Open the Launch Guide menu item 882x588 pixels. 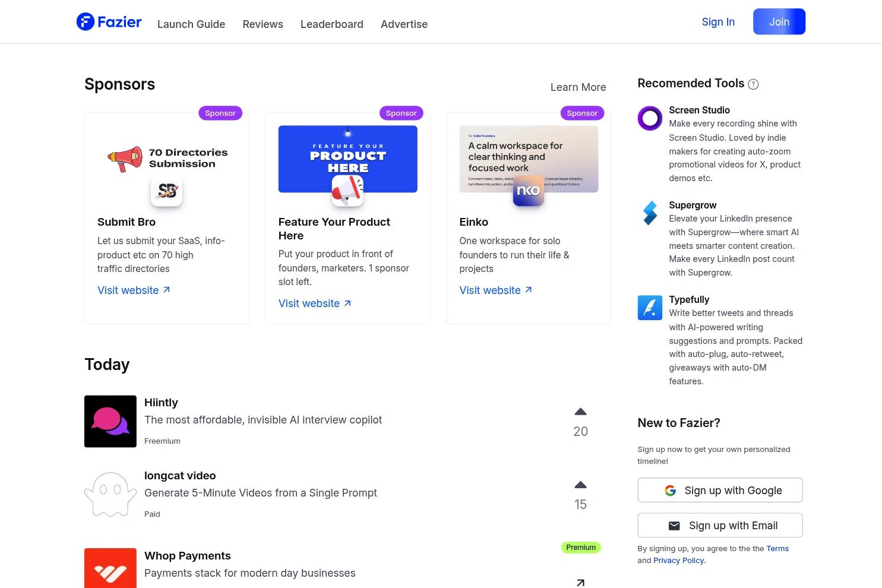191,24
